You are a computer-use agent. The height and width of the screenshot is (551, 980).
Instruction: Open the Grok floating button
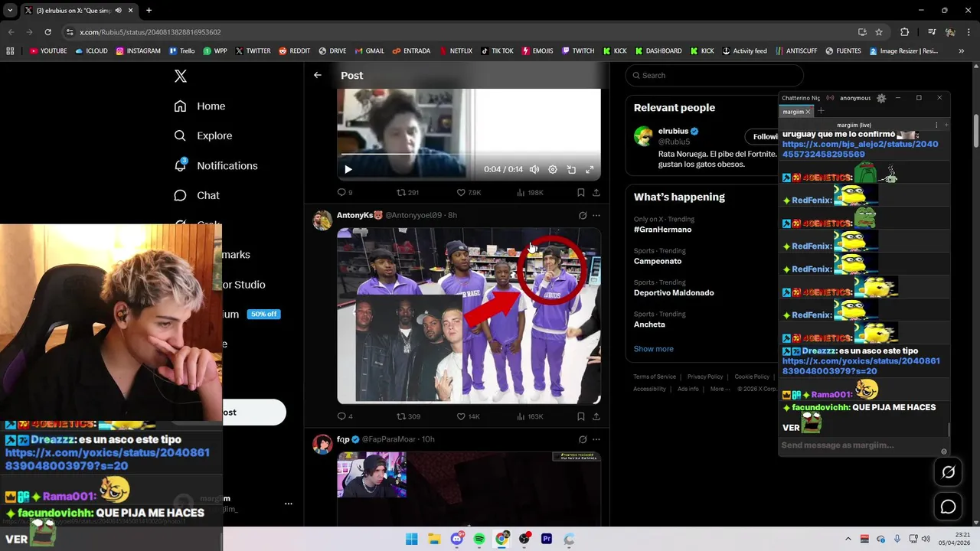pyautogui.click(x=948, y=472)
